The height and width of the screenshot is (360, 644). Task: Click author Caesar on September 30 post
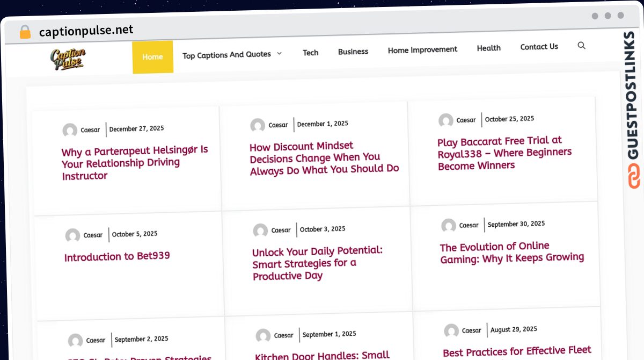pyautogui.click(x=469, y=226)
